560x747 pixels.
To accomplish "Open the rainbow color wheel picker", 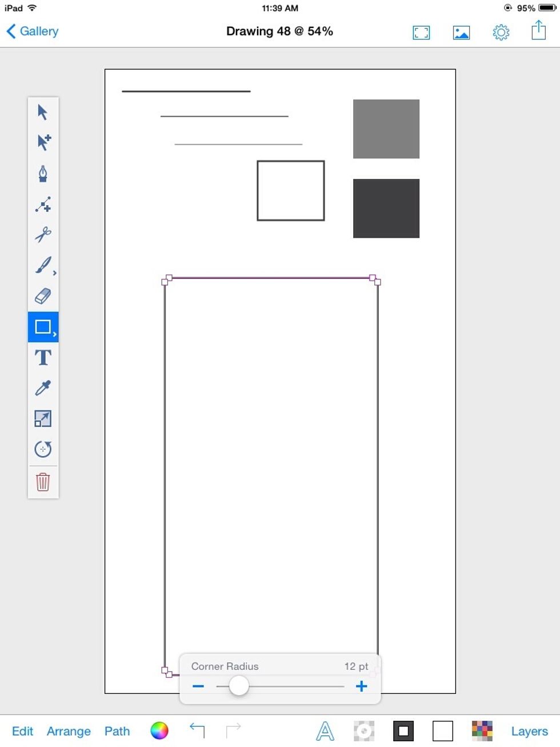I will (x=159, y=730).
